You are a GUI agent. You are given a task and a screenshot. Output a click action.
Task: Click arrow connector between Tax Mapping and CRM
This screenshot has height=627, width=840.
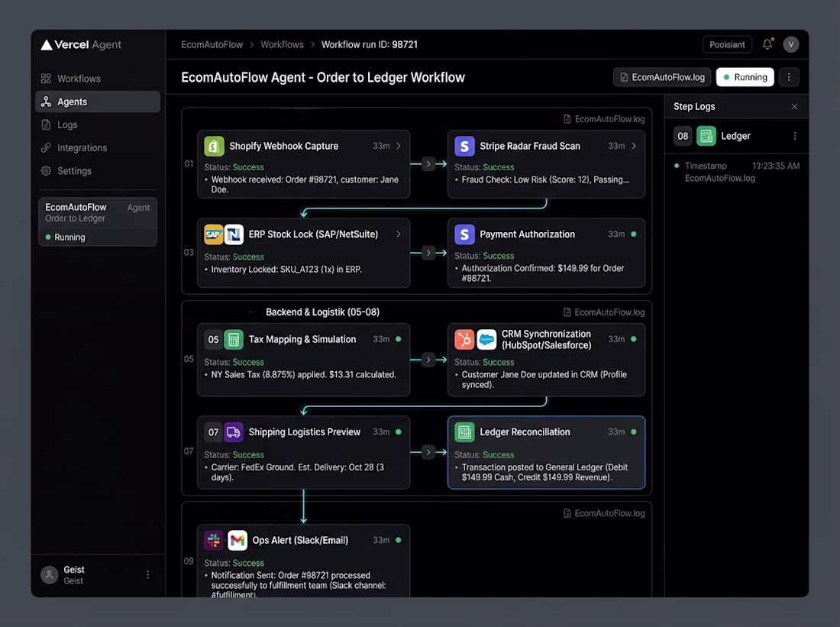(428, 360)
